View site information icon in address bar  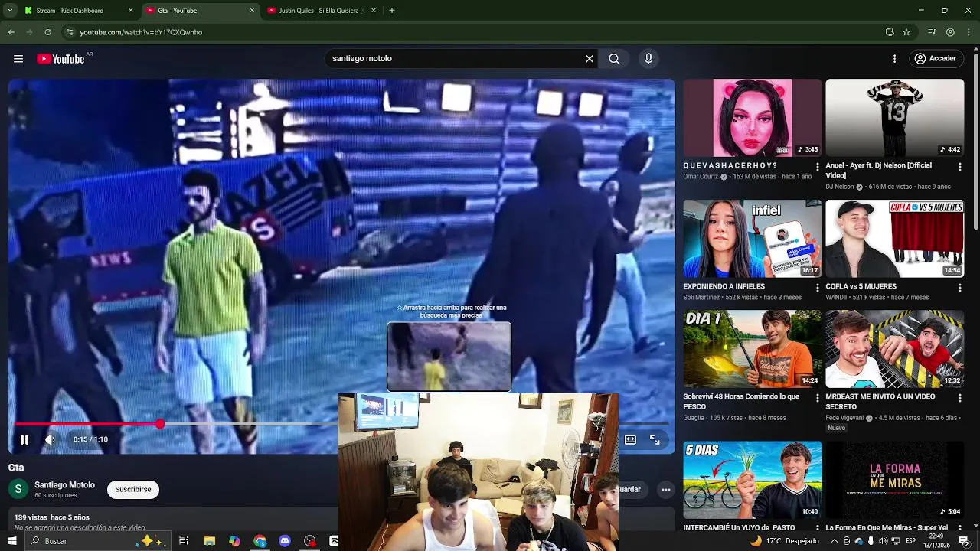click(x=70, y=32)
